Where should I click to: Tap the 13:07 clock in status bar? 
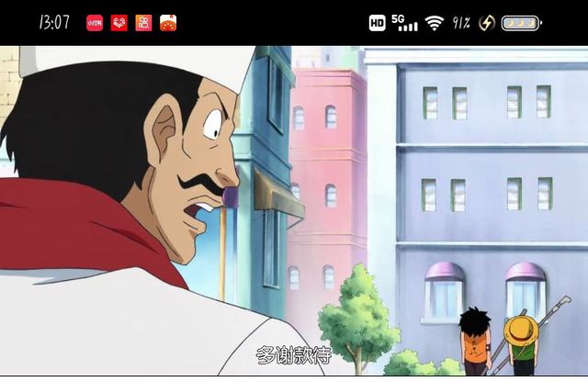pos(54,23)
